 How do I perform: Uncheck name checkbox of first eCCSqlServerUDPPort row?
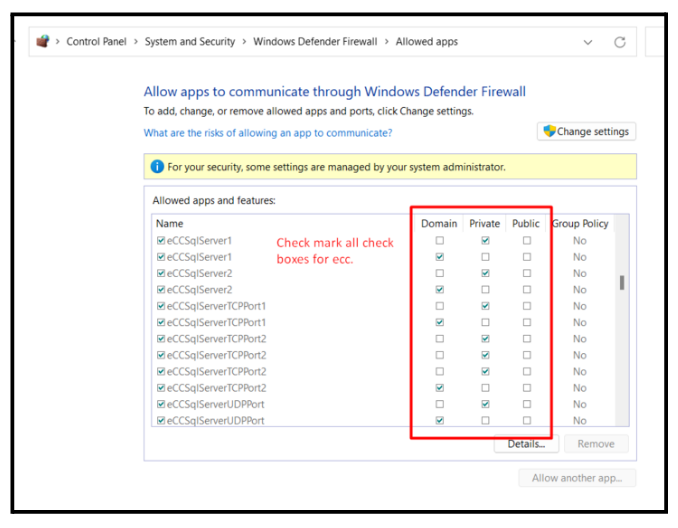161,404
